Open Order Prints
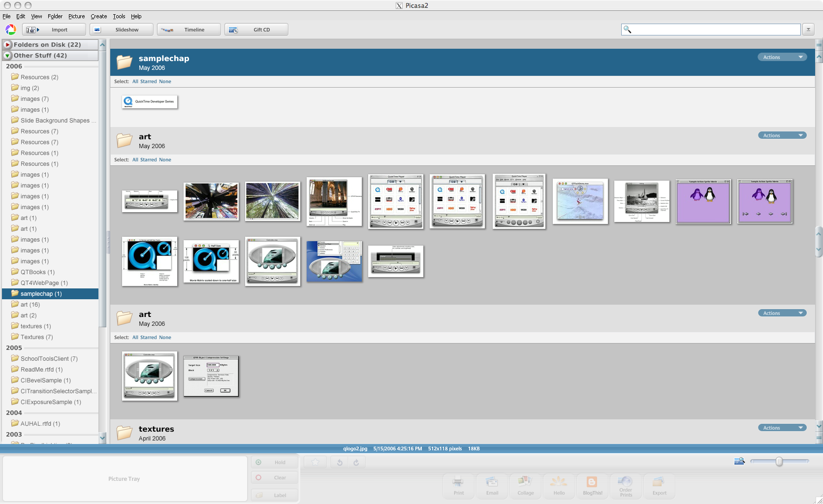The width and height of the screenshot is (823, 504). (x=626, y=486)
